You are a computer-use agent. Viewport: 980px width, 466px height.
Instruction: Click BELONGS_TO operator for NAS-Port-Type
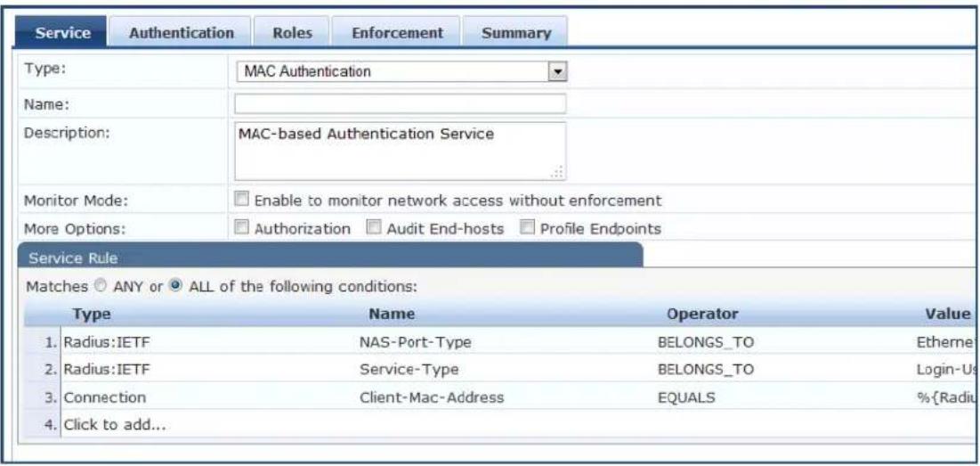tap(706, 342)
